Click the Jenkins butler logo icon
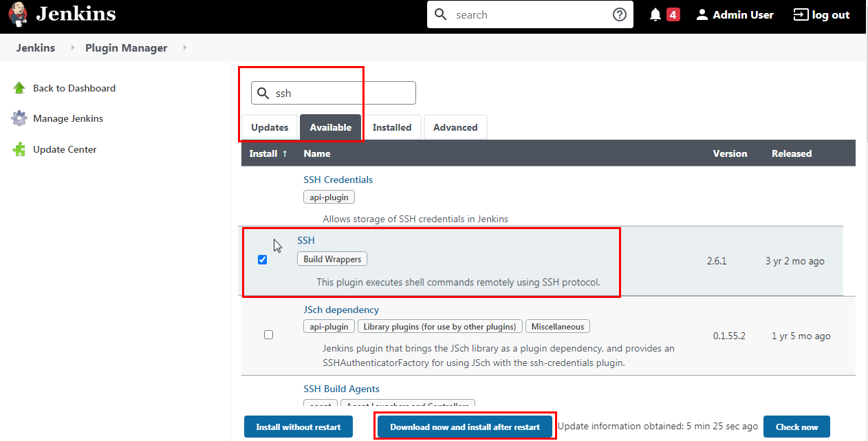868x441 pixels. 18,14
